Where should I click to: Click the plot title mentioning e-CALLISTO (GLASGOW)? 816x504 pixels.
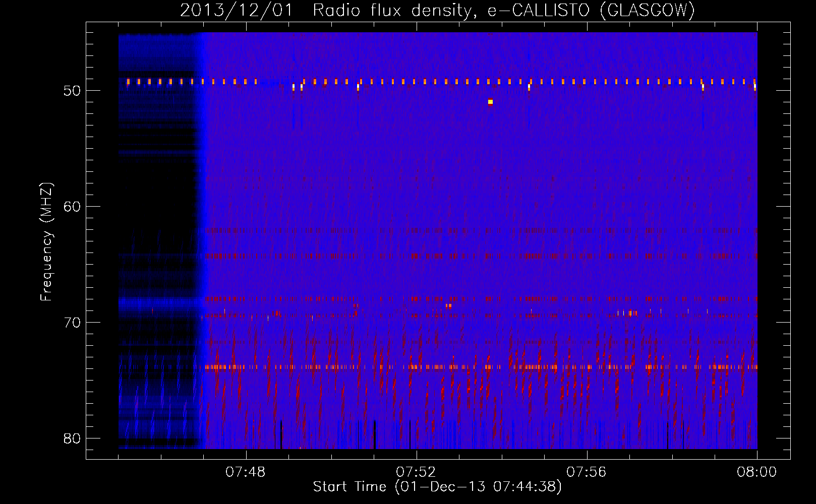point(437,10)
